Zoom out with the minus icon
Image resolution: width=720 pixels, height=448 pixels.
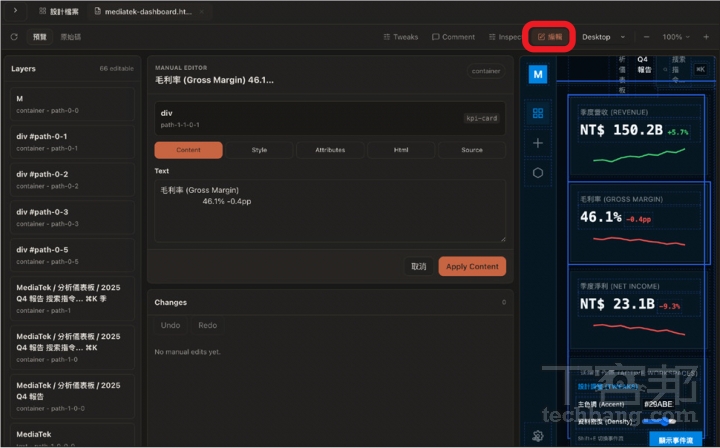tap(646, 37)
